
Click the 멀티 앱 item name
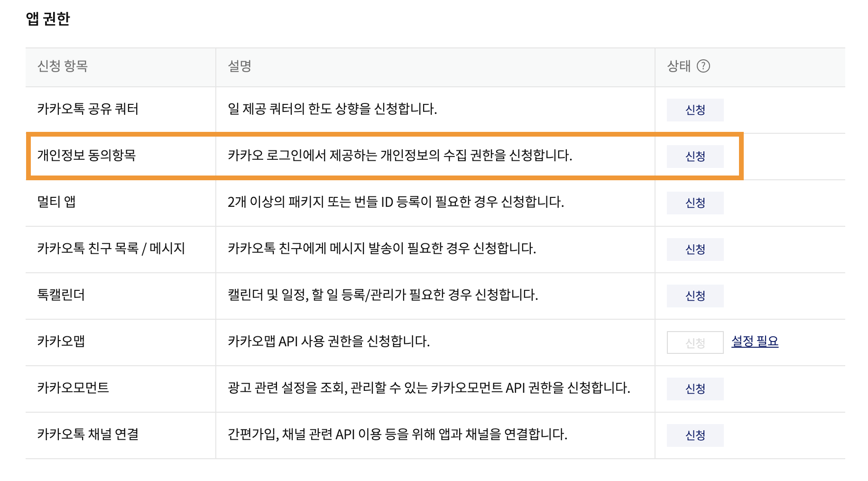point(56,202)
